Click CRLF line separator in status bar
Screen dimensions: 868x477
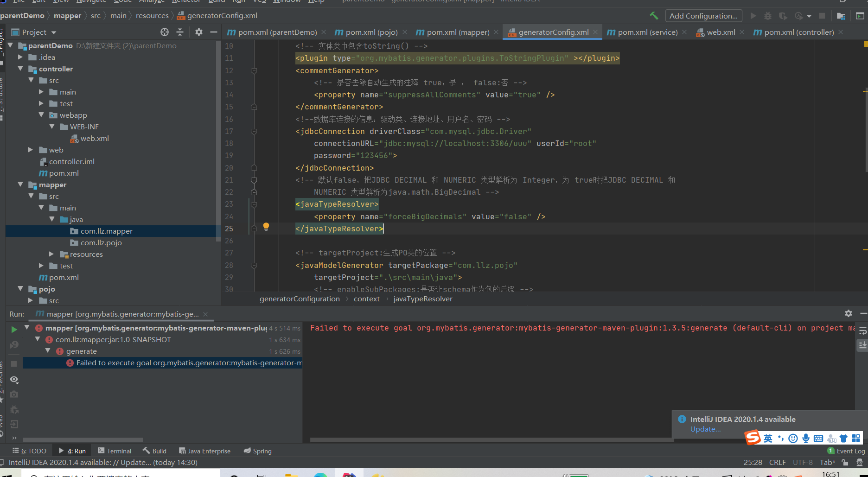pos(777,462)
